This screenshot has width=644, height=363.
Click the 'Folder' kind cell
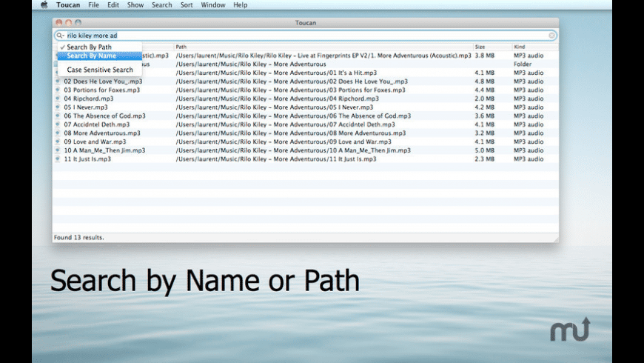[523, 64]
